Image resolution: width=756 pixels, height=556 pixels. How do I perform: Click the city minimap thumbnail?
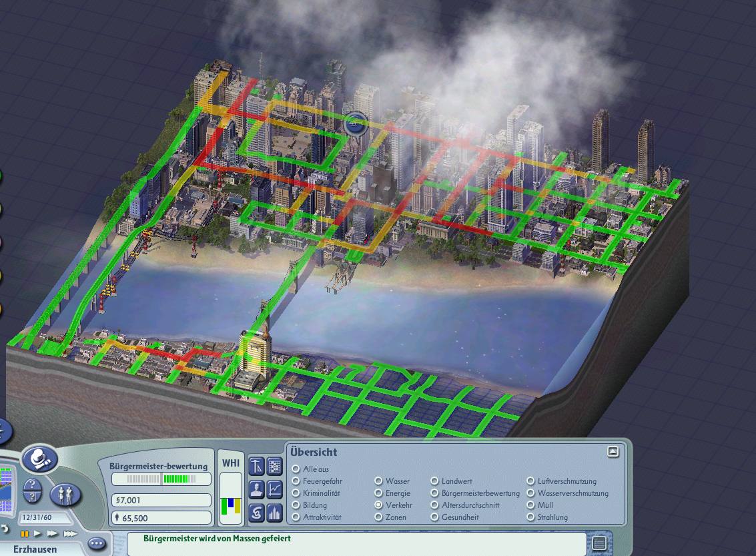[x=6, y=490]
